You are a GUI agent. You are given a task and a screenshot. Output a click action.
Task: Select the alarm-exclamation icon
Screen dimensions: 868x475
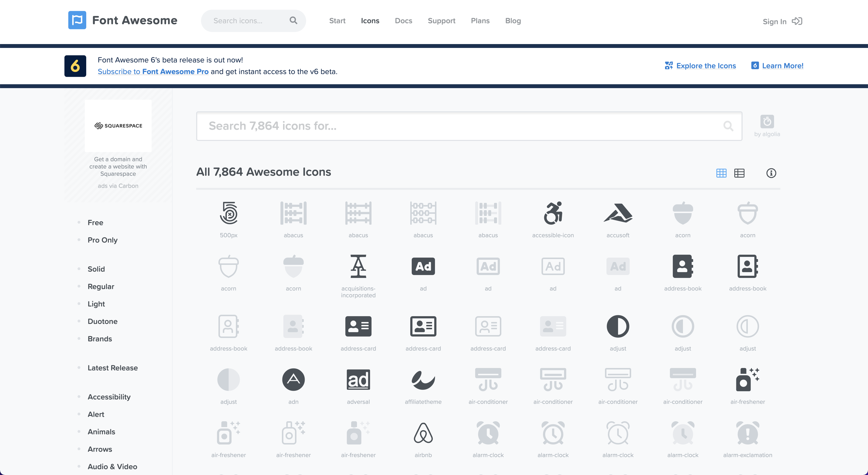[748, 433]
